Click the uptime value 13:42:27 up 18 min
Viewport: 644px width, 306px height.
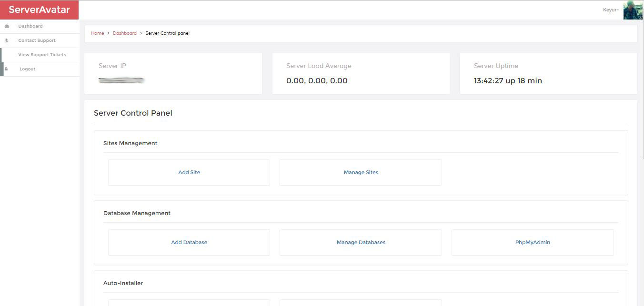point(508,81)
